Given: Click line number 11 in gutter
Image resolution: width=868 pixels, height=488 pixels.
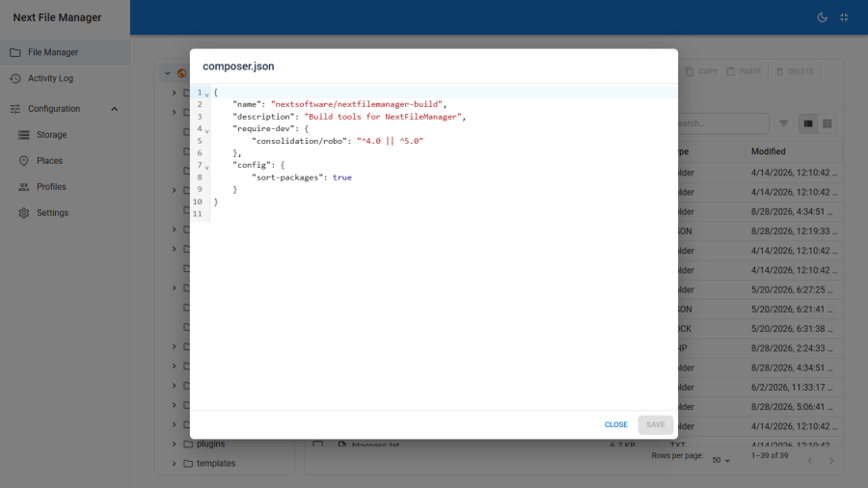Looking at the screenshot, I should pyautogui.click(x=198, y=213).
